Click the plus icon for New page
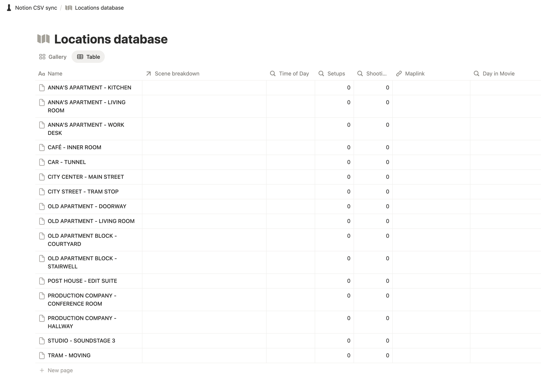Image resolution: width=541 pixels, height=392 pixels. click(42, 370)
